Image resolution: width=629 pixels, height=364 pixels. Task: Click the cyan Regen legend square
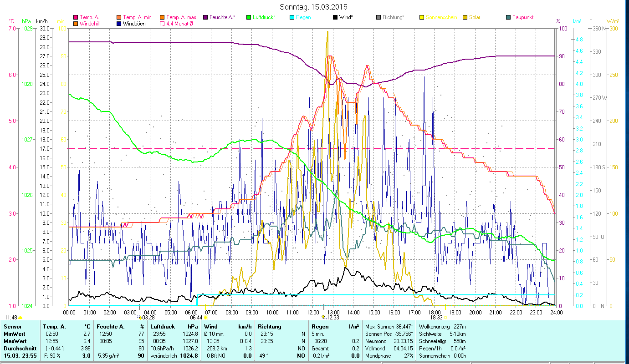coord(292,17)
